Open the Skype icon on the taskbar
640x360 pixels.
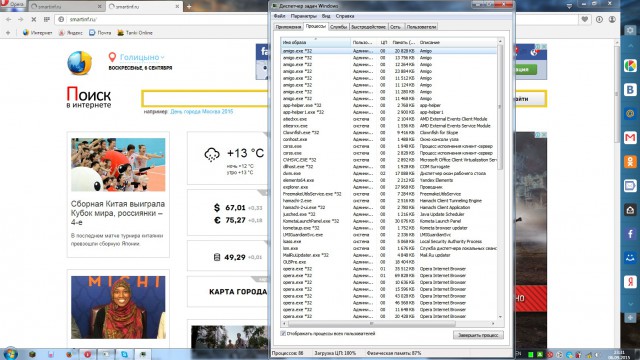[x=124, y=354]
